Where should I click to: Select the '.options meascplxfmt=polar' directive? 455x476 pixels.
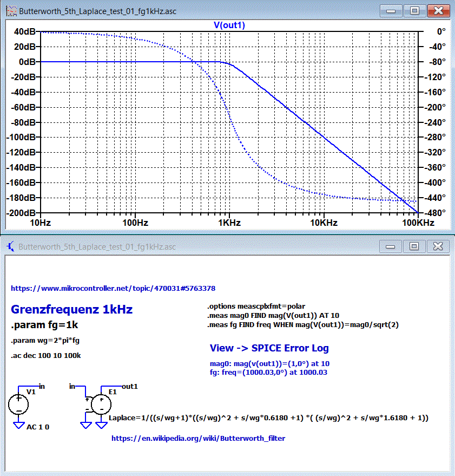(x=256, y=307)
